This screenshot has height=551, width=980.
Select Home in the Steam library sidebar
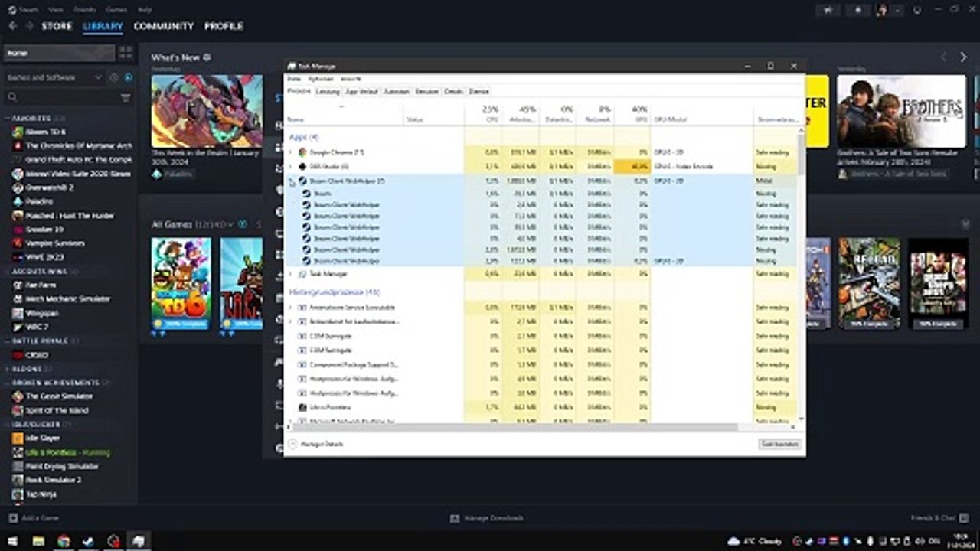tap(59, 53)
